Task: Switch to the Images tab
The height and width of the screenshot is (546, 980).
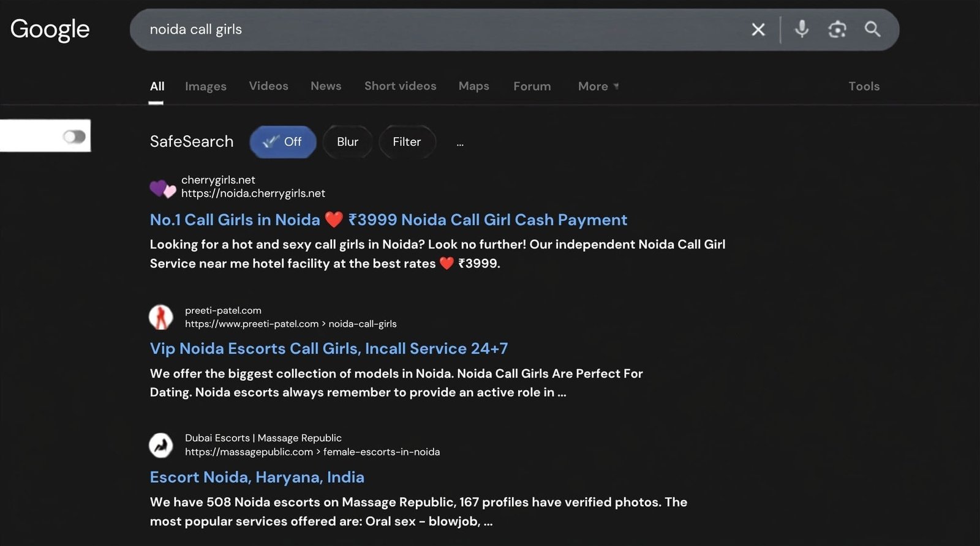Action: coord(206,86)
